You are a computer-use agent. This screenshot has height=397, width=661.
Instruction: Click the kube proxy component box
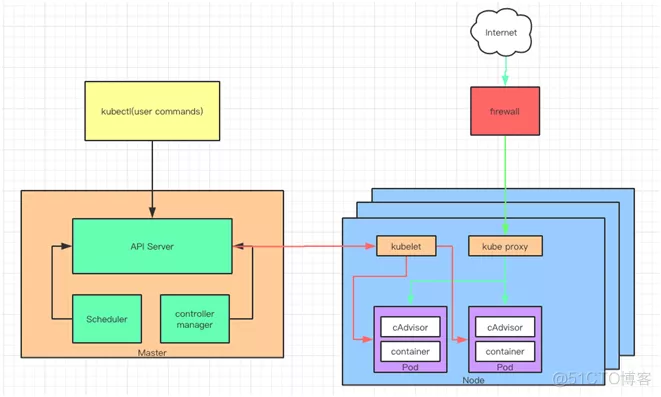(x=505, y=246)
